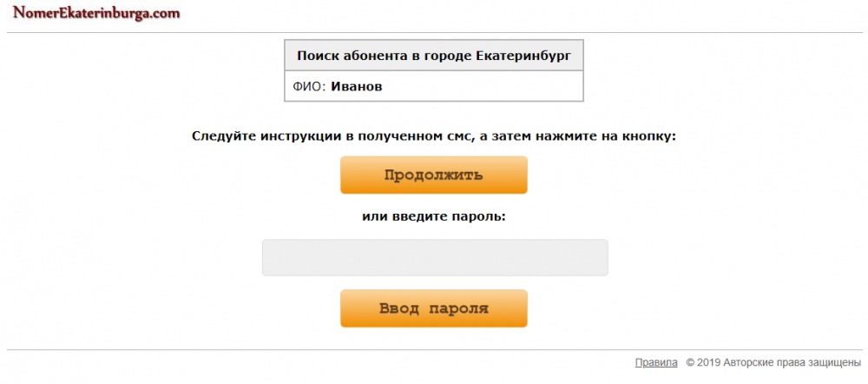Select the name 'Иванов' in table

[x=357, y=87]
